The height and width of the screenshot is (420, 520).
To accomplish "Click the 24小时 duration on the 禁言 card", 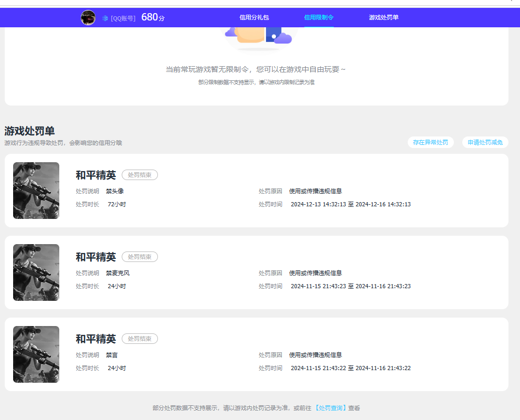I will [116, 368].
